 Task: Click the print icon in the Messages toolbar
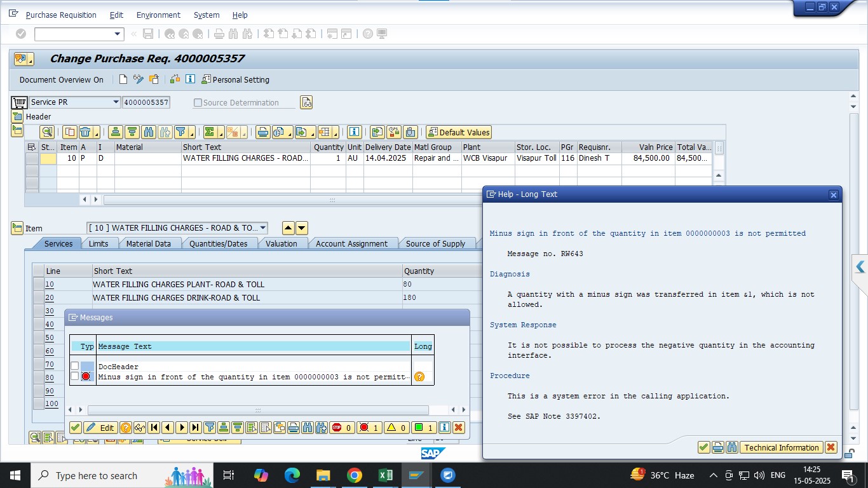[x=293, y=428]
